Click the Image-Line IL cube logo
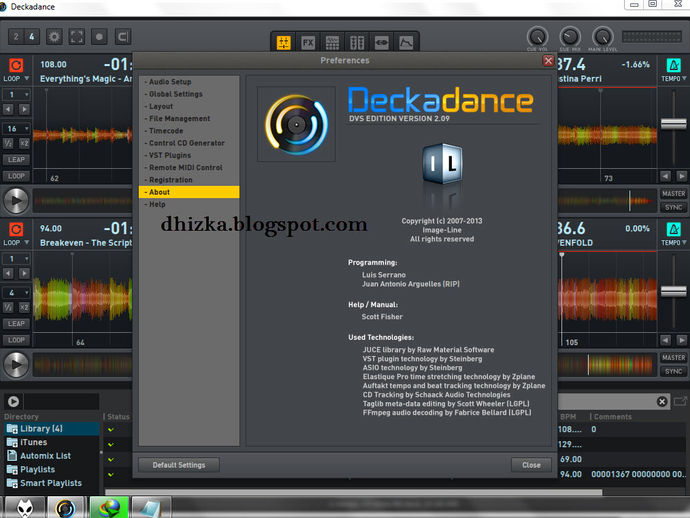 click(442, 163)
